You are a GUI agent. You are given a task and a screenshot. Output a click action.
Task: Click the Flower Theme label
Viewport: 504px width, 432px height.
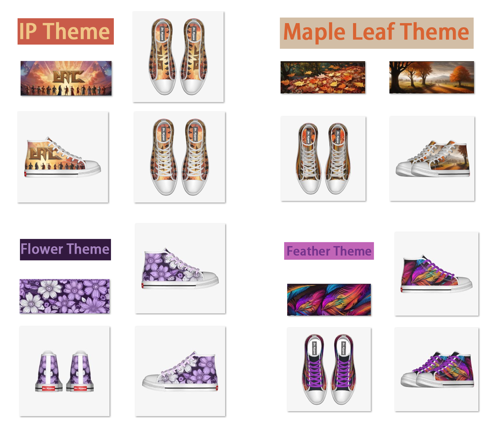pyautogui.click(x=65, y=250)
